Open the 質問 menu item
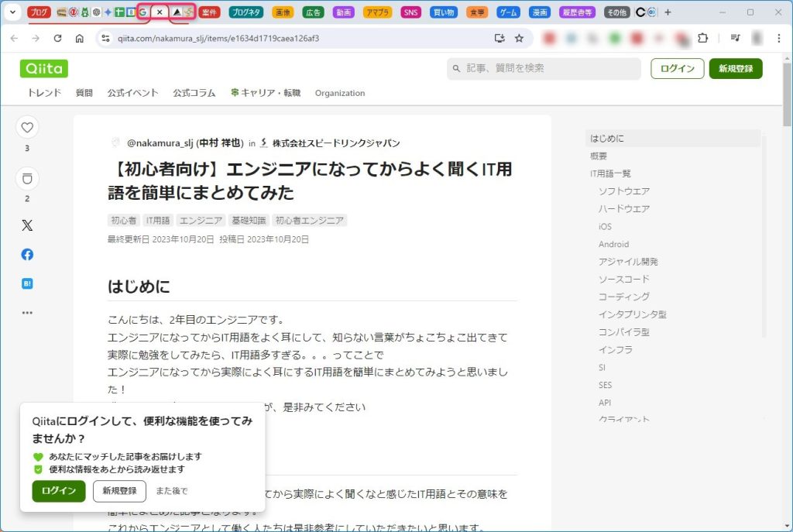The image size is (793, 532). pos(84,93)
